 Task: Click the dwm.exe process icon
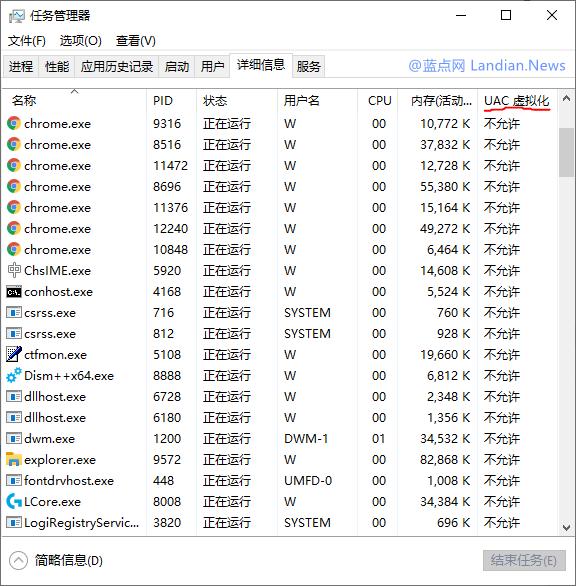(14, 438)
